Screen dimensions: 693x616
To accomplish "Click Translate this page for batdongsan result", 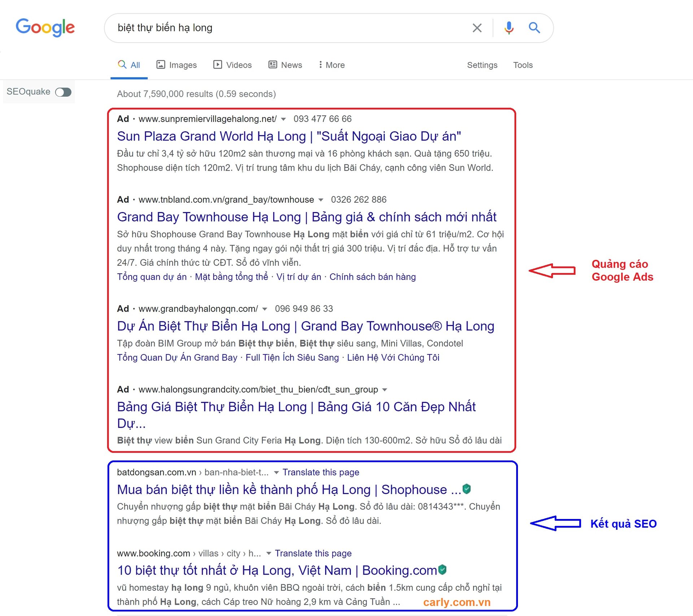I will tap(321, 472).
